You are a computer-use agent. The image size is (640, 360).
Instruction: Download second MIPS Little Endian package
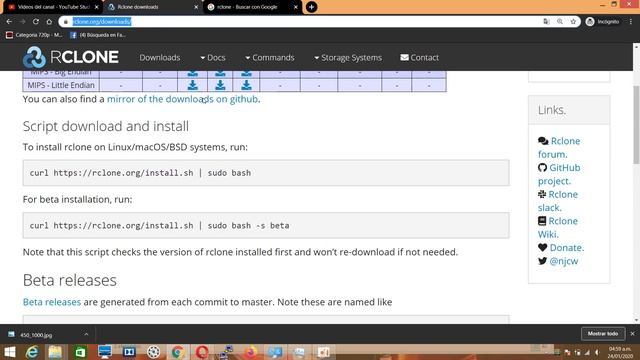coord(220,85)
